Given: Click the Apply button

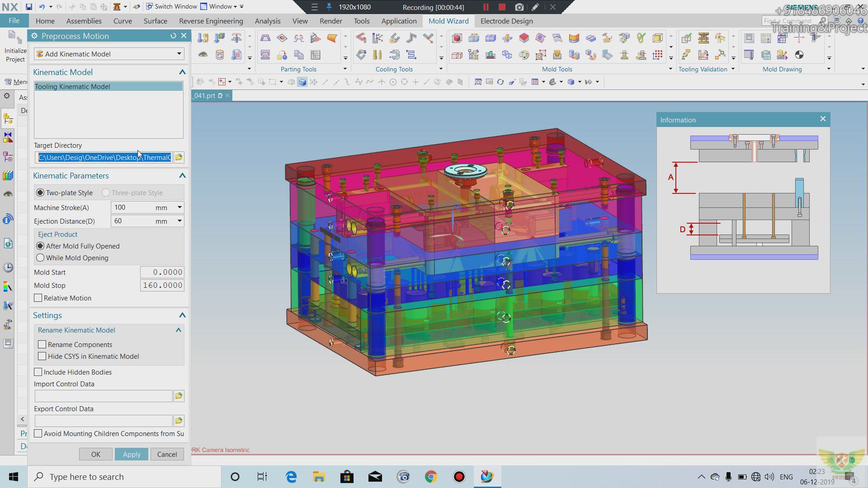Looking at the screenshot, I should (132, 455).
